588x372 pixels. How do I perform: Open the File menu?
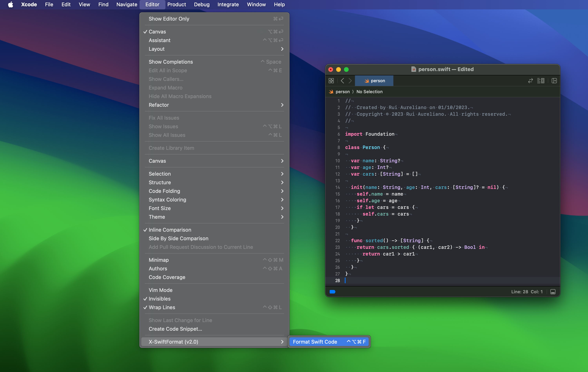tap(49, 4)
